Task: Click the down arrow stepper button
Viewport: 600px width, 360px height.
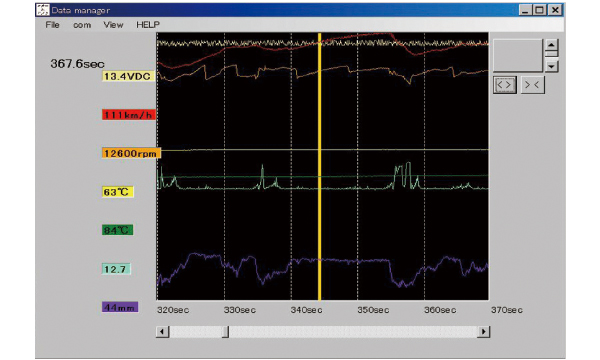Action: coord(551,66)
